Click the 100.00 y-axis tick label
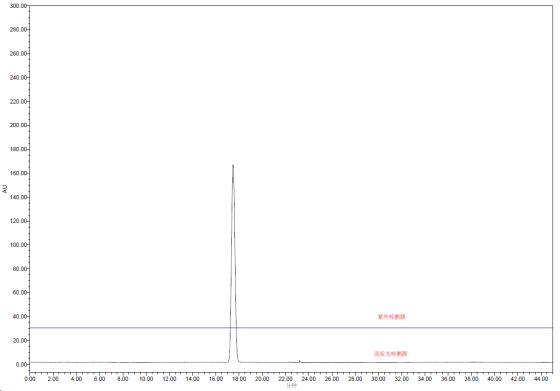560x391 pixels. 18,245
